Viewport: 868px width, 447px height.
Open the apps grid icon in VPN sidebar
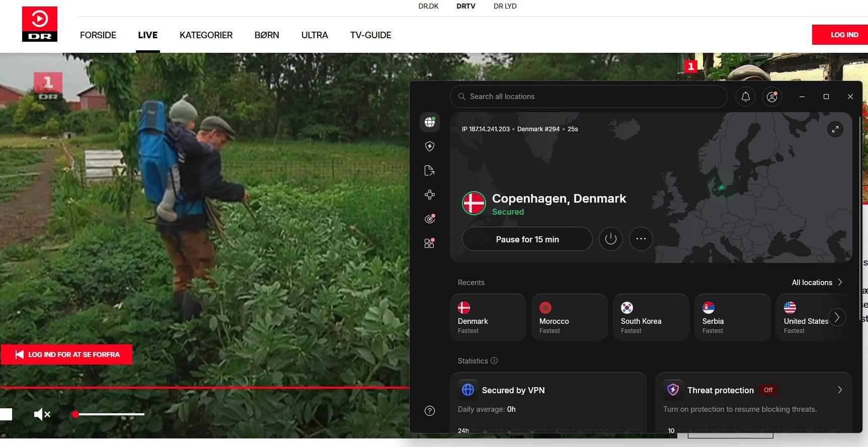(x=430, y=243)
